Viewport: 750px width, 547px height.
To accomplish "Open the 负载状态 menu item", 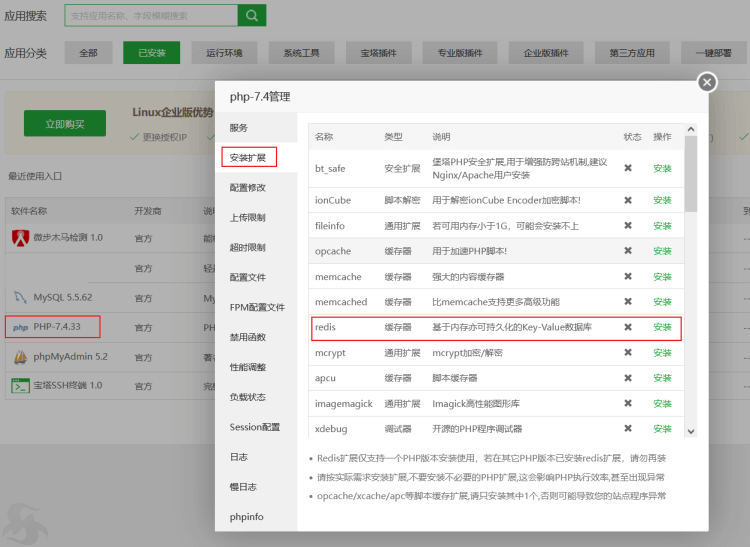I will (256, 397).
